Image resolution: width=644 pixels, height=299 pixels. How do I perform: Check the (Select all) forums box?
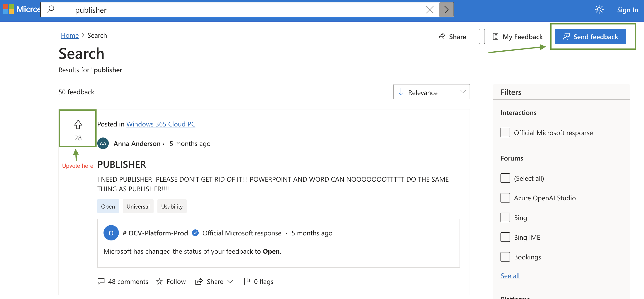point(505,178)
